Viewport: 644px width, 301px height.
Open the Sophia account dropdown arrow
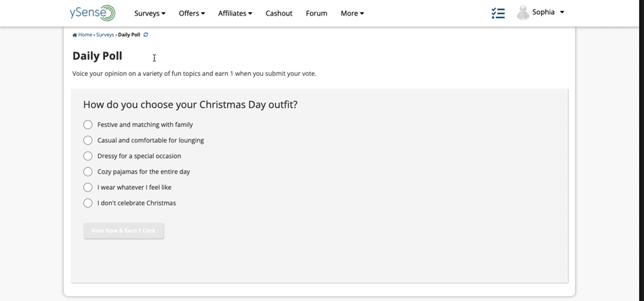click(x=562, y=12)
